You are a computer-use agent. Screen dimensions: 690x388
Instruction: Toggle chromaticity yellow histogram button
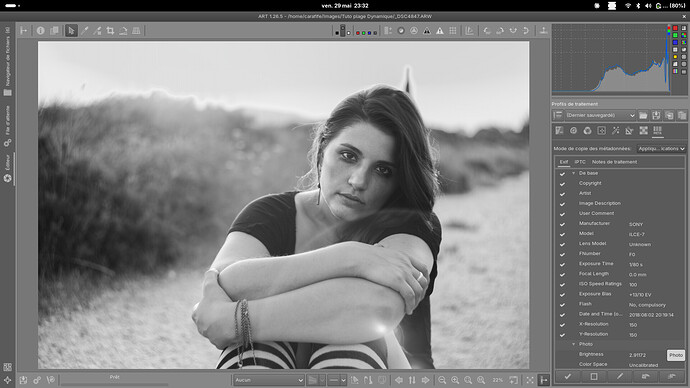pyautogui.click(x=675, y=57)
